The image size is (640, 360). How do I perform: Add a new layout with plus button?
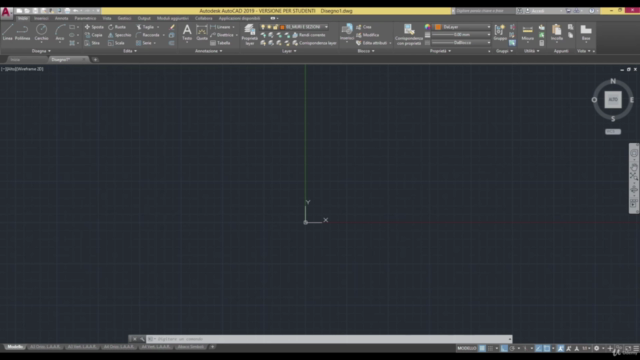point(212,347)
